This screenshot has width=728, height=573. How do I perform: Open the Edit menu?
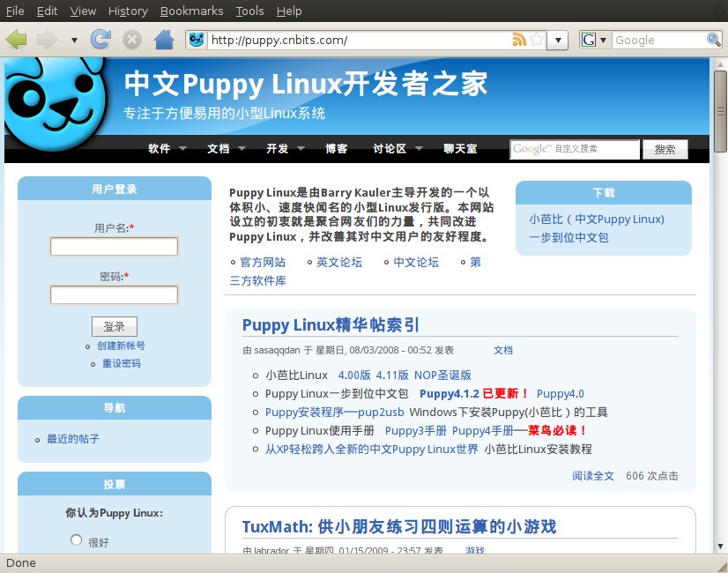coord(48,11)
